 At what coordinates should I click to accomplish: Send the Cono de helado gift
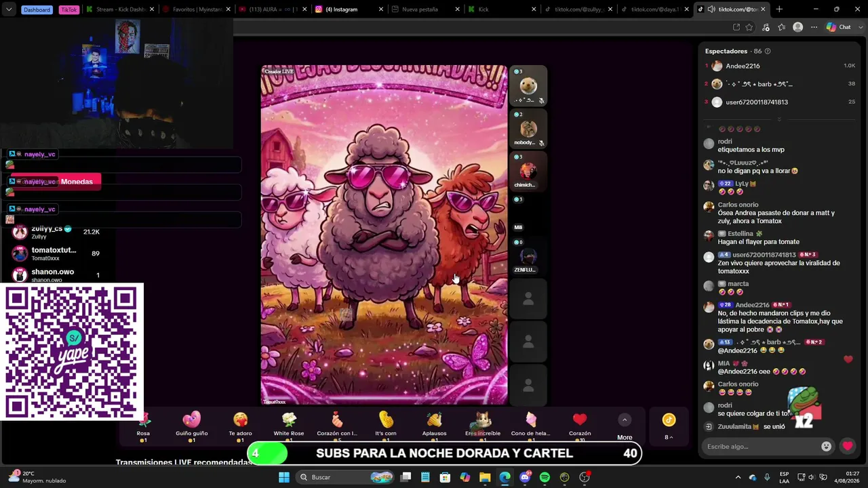(531, 426)
